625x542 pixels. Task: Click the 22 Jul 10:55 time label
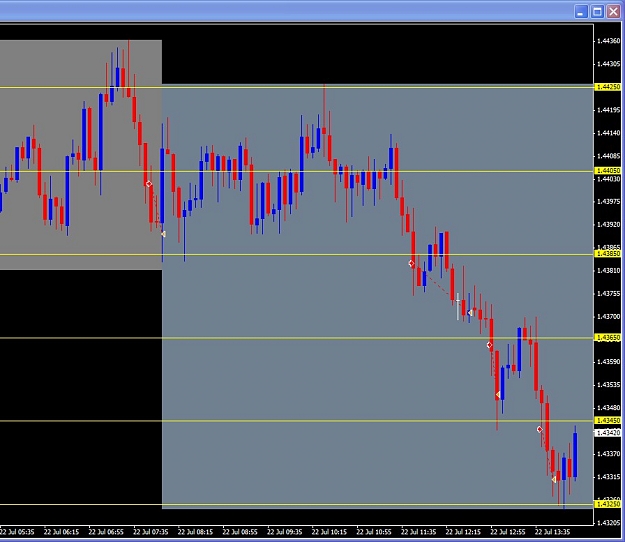coord(374,532)
